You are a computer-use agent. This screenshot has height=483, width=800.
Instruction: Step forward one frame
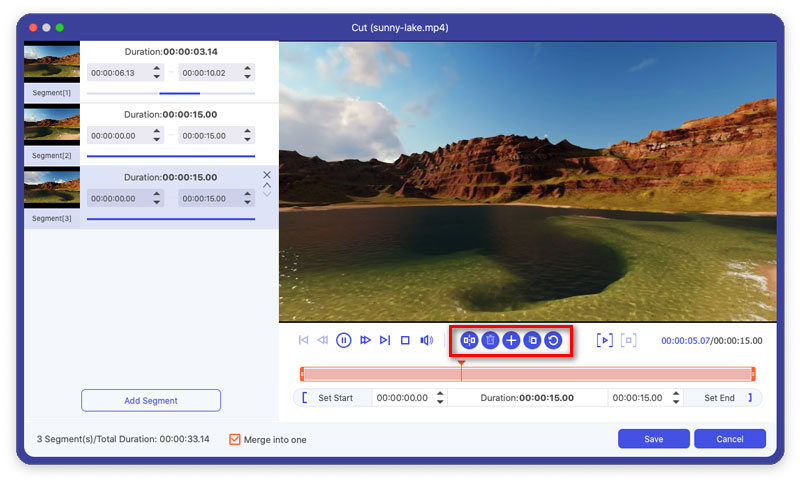(365, 341)
